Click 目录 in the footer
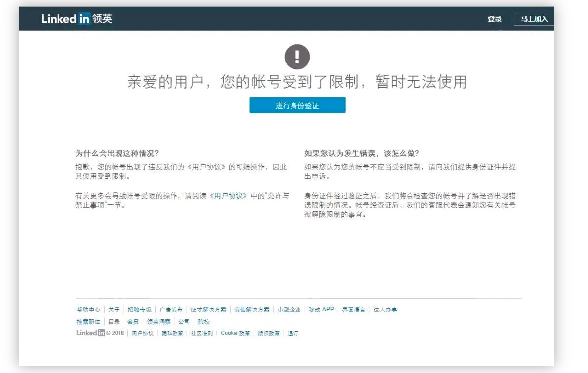 point(114,322)
